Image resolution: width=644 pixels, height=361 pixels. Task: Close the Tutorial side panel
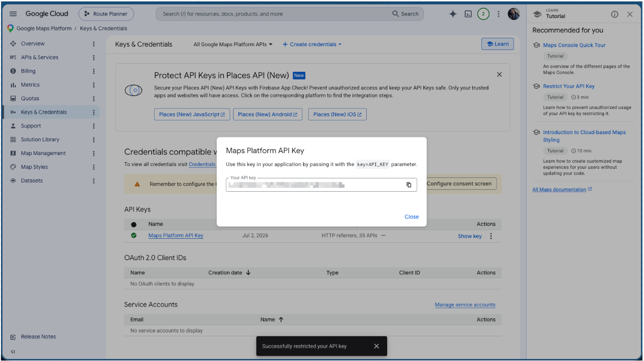(630, 14)
